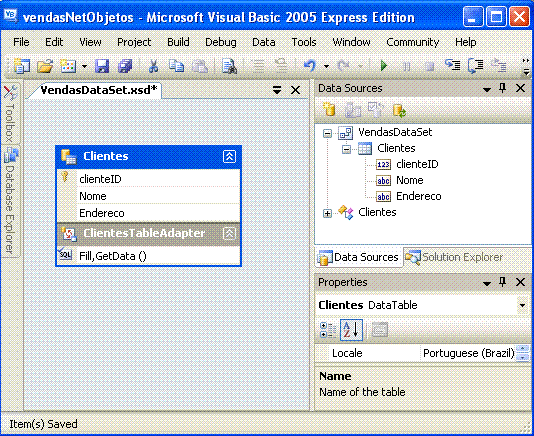Open the Add New Item dropdown arrow

pos(84,66)
